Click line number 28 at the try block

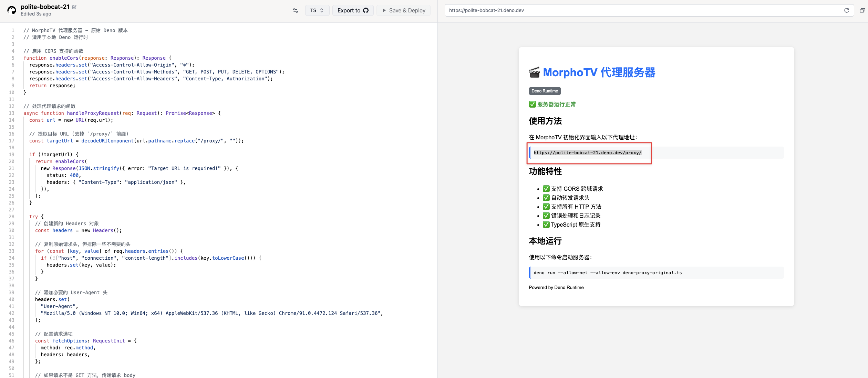point(12,217)
